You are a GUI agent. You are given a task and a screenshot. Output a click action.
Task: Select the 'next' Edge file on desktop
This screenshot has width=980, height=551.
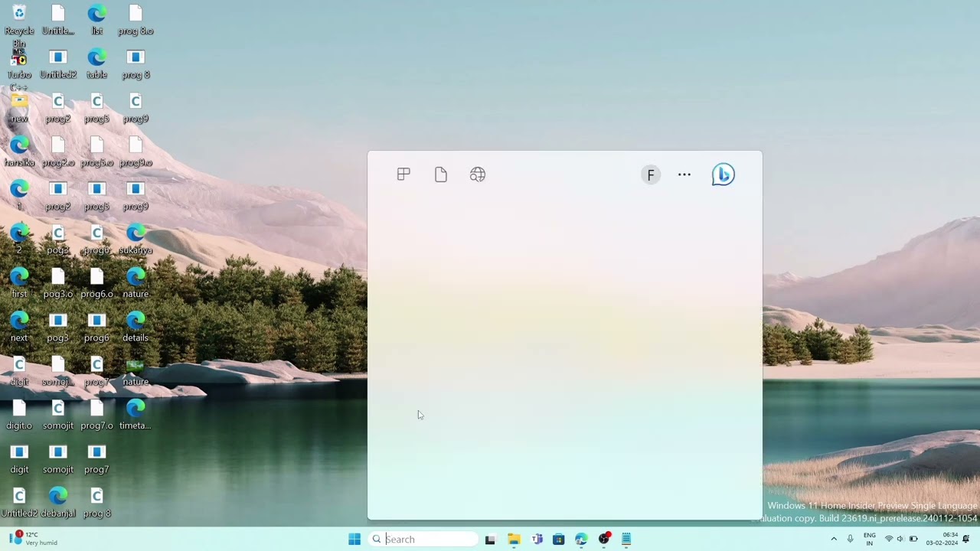pyautogui.click(x=19, y=327)
